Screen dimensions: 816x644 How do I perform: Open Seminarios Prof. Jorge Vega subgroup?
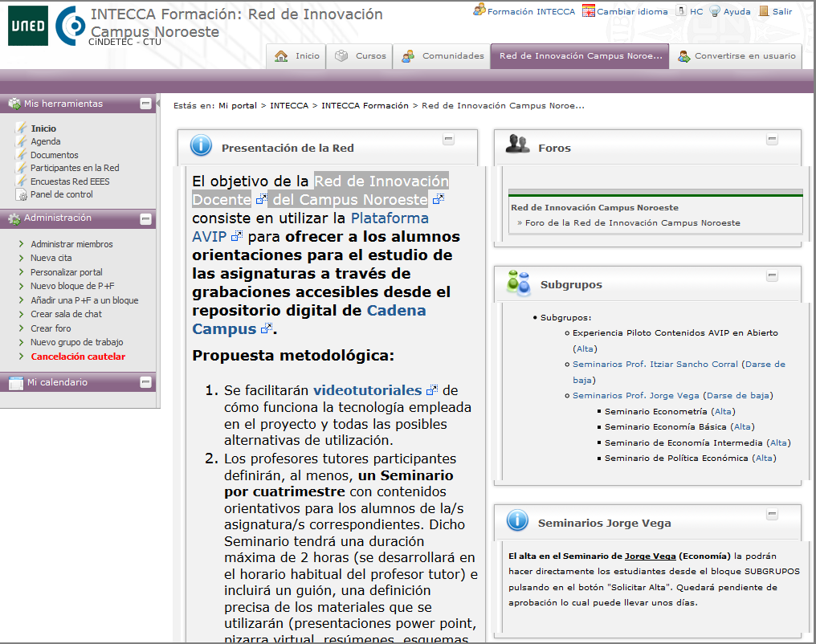[x=636, y=395]
